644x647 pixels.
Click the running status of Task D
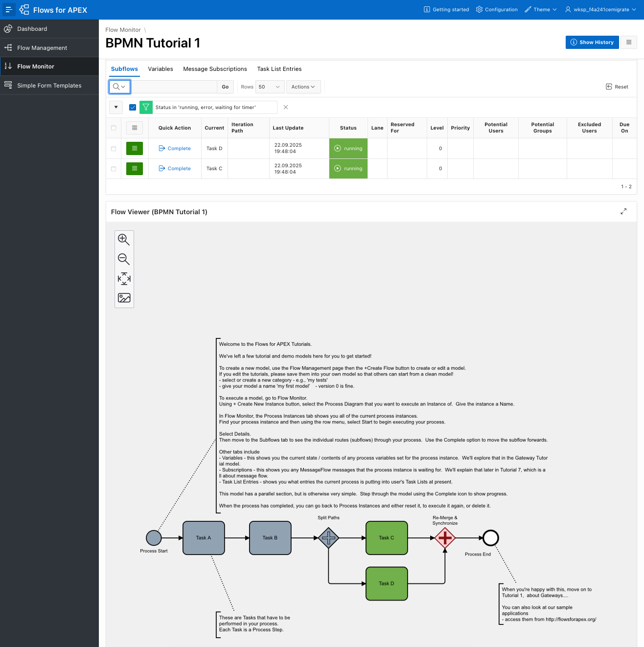tap(348, 149)
